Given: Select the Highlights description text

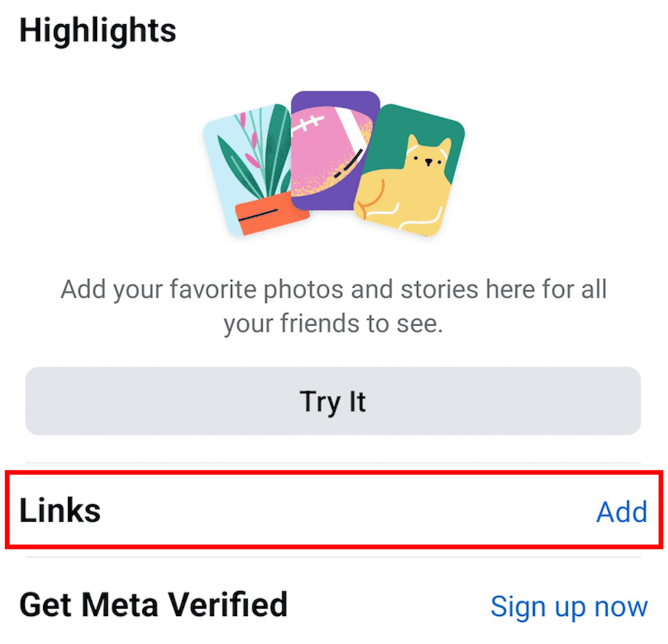Looking at the screenshot, I should point(334,305).
